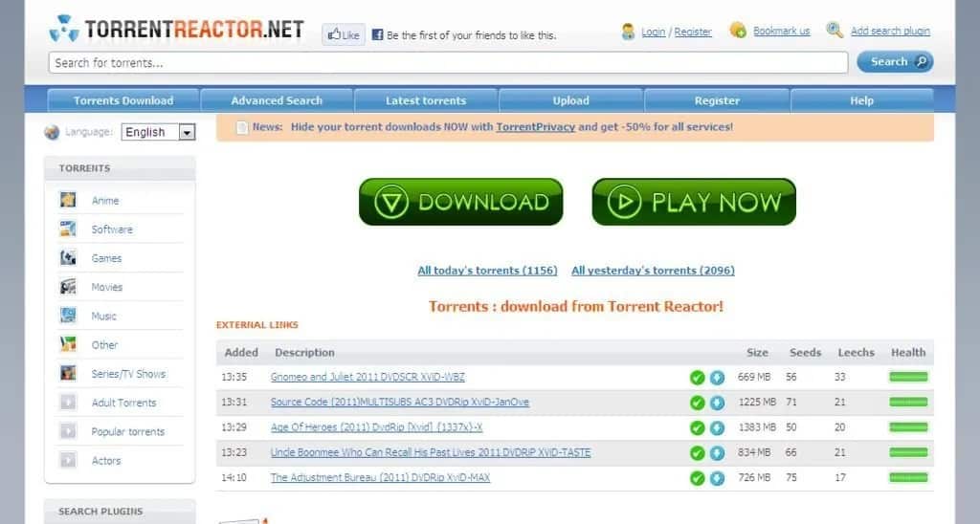
Task: Click the Games category icon
Action: (68, 257)
